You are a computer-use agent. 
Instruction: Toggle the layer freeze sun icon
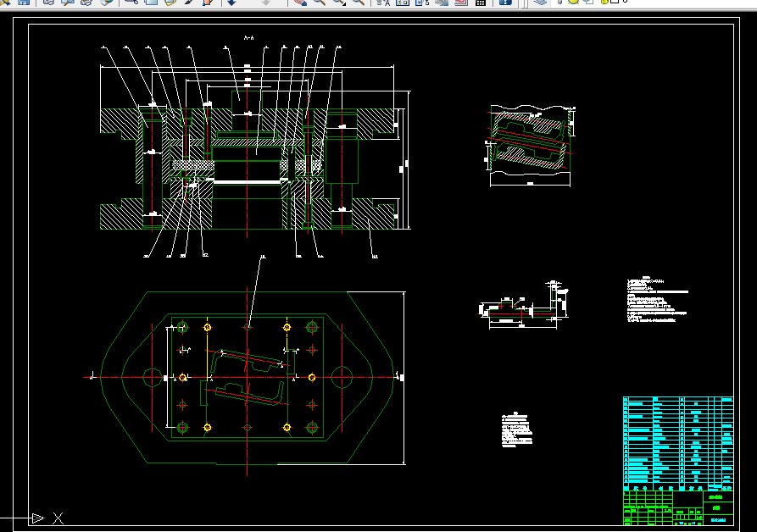click(x=574, y=2)
